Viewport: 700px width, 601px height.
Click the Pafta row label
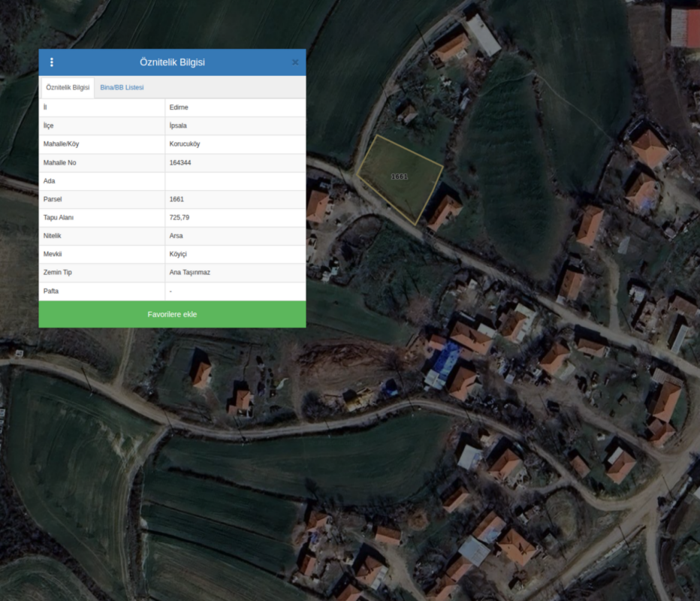(x=51, y=291)
